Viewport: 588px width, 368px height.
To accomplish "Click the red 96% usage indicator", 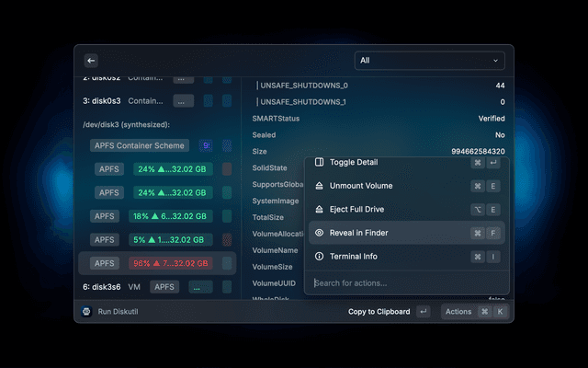I will tap(172, 263).
